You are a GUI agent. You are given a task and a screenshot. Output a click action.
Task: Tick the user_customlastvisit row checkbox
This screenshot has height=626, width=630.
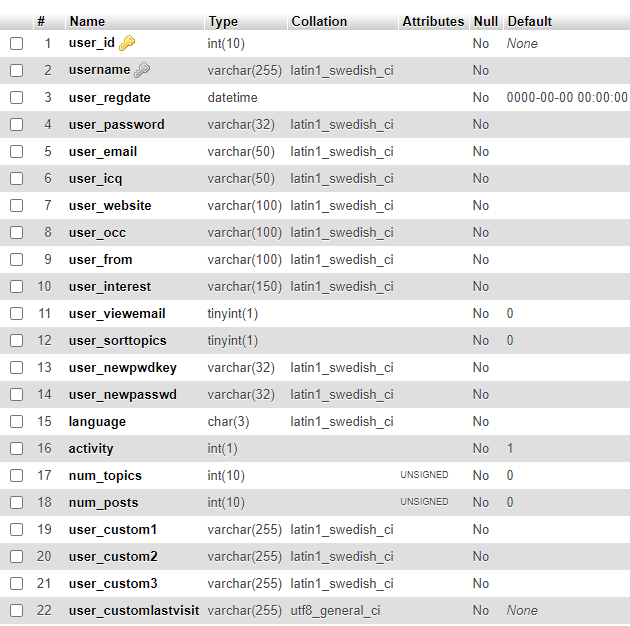(16, 610)
